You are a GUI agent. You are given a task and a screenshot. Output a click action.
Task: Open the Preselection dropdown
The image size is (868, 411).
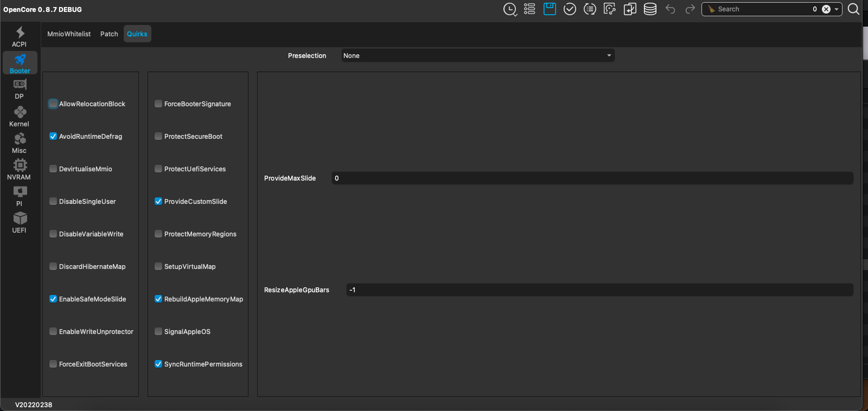pyautogui.click(x=478, y=55)
